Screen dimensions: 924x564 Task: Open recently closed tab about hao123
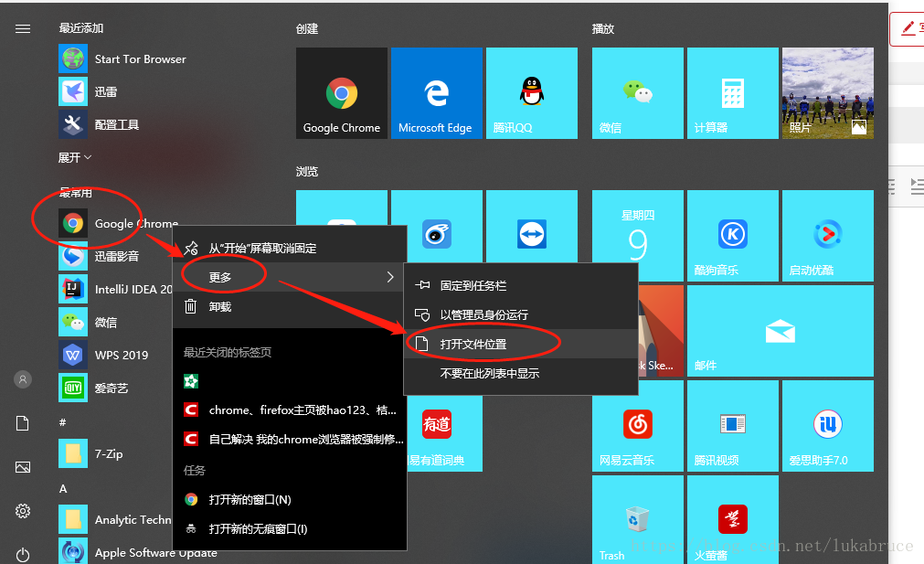coord(290,410)
